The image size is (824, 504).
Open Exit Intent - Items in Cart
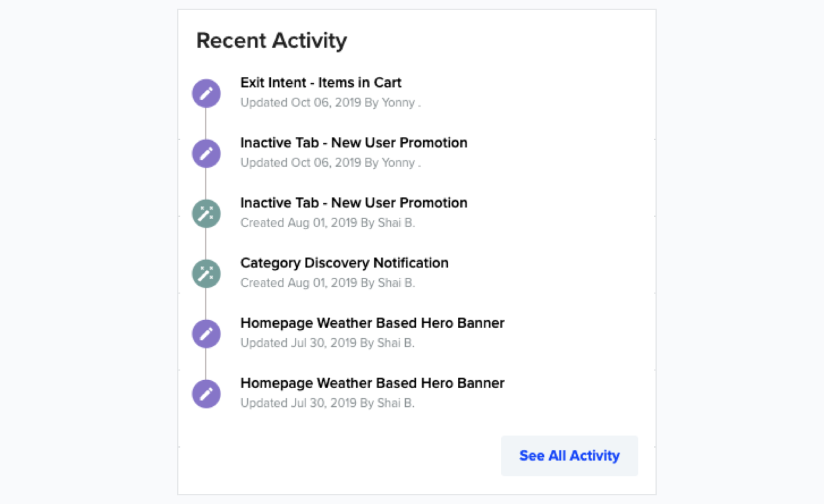pyautogui.click(x=321, y=82)
